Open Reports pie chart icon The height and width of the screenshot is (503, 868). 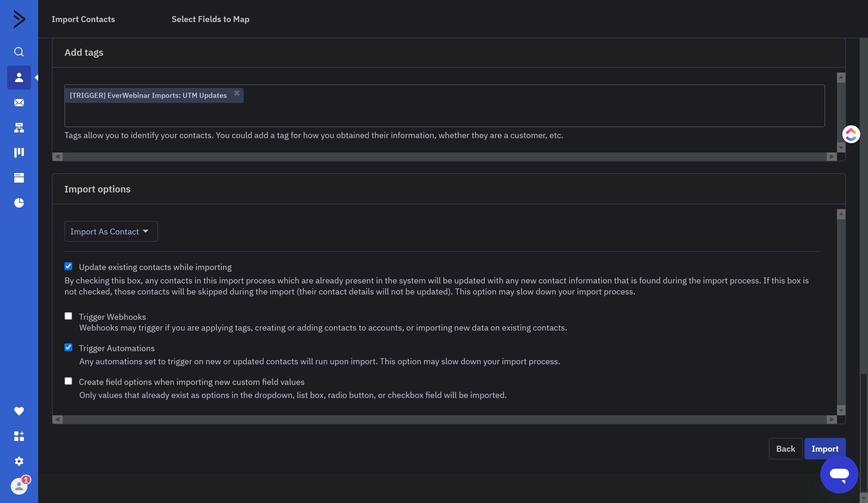pos(19,203)
